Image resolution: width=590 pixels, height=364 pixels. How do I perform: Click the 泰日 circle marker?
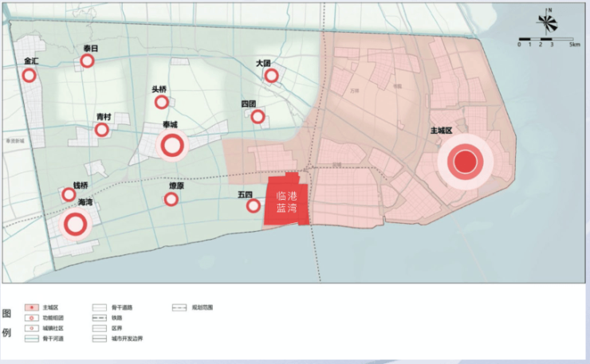click(x=87, y=61)
